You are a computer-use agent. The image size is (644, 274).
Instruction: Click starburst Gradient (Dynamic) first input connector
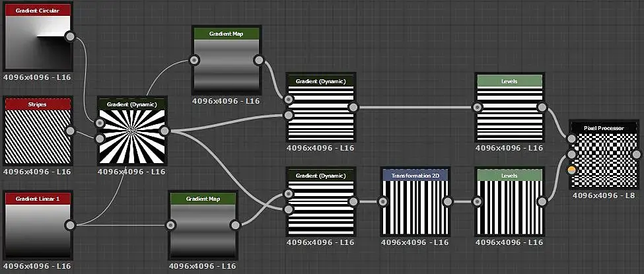[x=100, y=123]
